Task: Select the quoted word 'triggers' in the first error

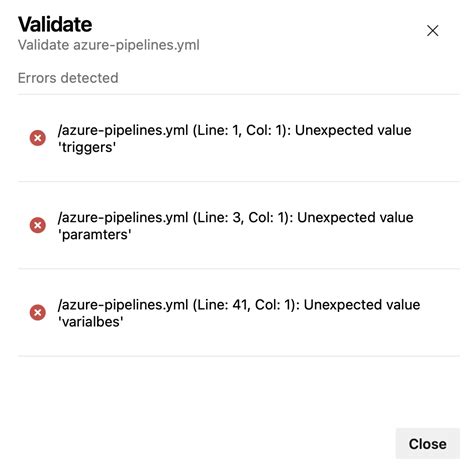Action: pyautogui.click(x=87, y=147)
